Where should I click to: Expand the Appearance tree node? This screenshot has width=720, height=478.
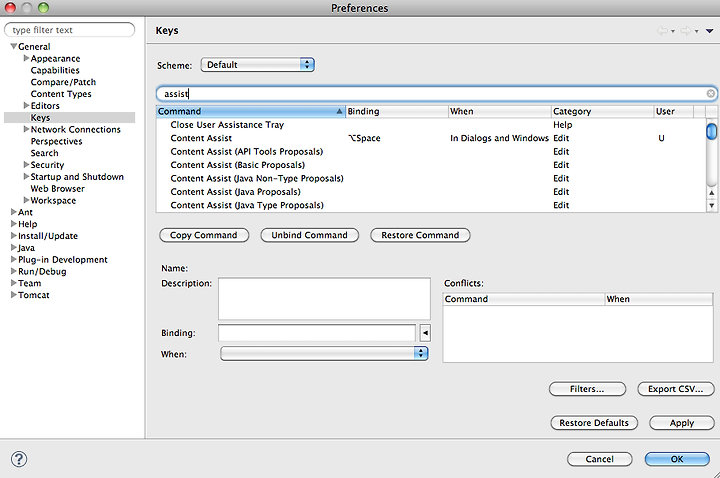click(x=26, y=58)
